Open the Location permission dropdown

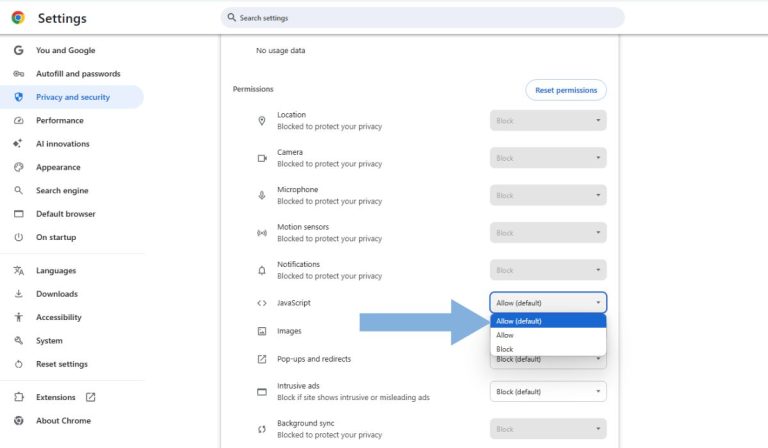547,120
